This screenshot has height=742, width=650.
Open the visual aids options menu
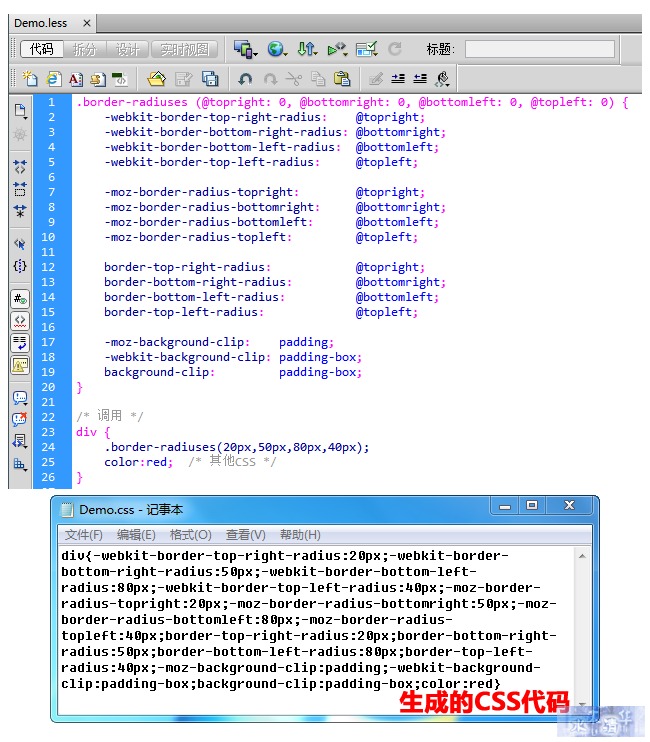point(366,49)
